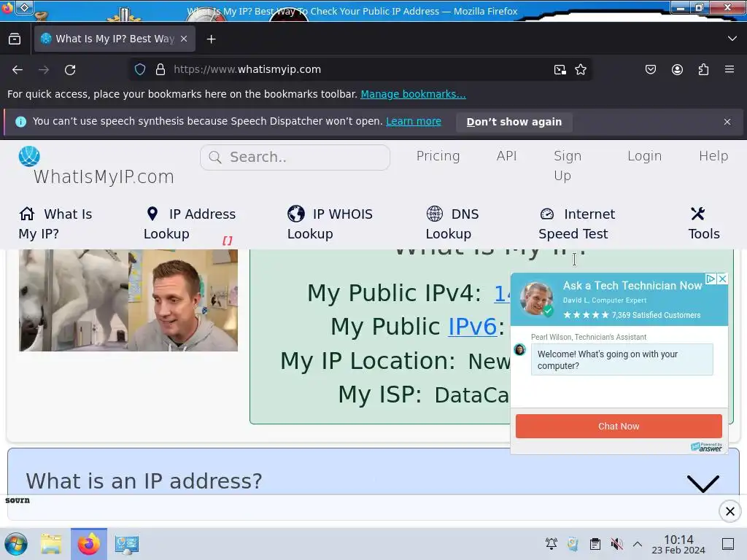Viewport: 747px width, 560px height.
Task: Open the Extensions puzzle icon
Action: (703, 69)
